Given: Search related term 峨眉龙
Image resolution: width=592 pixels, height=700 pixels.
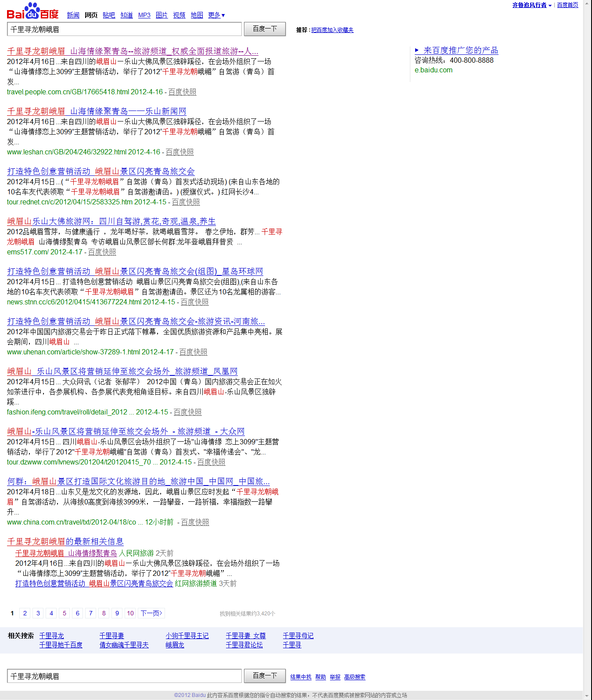Looking at the screenshot, I should pyautogui.click(x=175, y=645).
